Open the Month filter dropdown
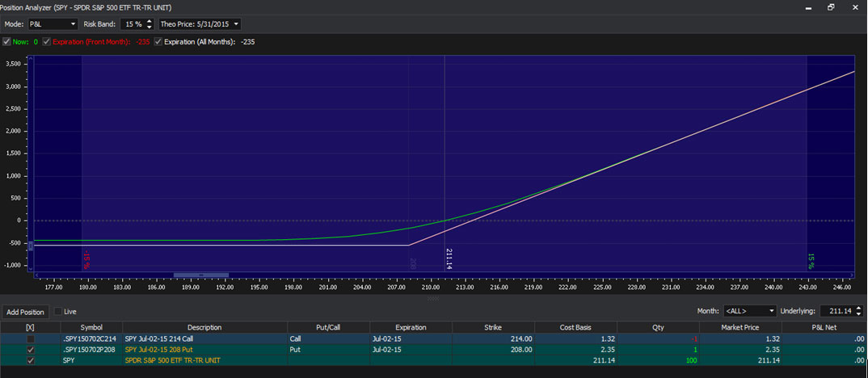This screenshot has height=378, width=868. click(750, 311)
